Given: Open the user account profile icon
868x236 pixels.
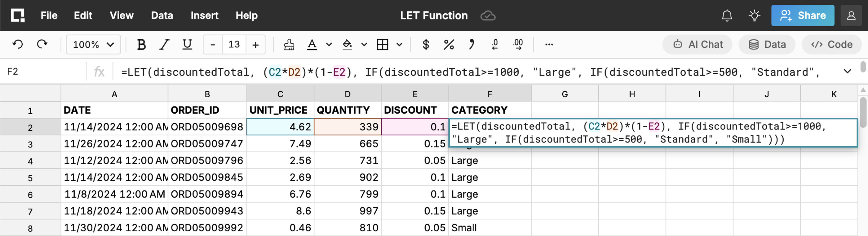Looking at the screenshot, I should [x=851, y=15].
